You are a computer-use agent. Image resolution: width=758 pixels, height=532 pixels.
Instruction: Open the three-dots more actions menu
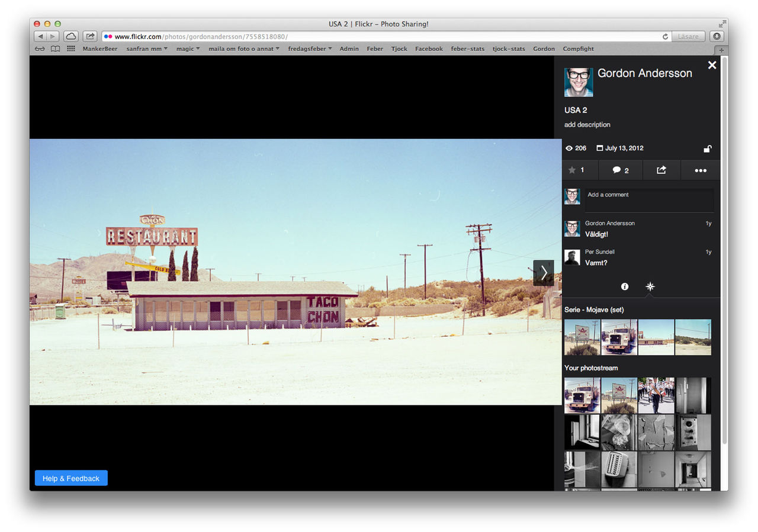pos(701,170)
